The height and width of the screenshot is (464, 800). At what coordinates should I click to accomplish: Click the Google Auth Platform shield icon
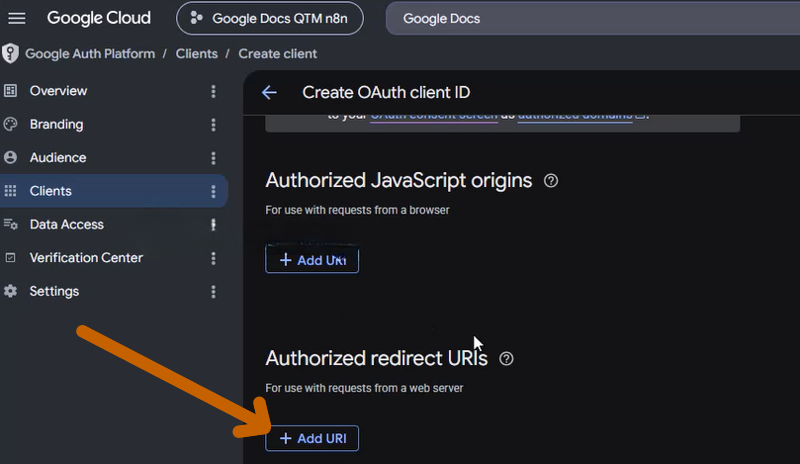[10, 54]
